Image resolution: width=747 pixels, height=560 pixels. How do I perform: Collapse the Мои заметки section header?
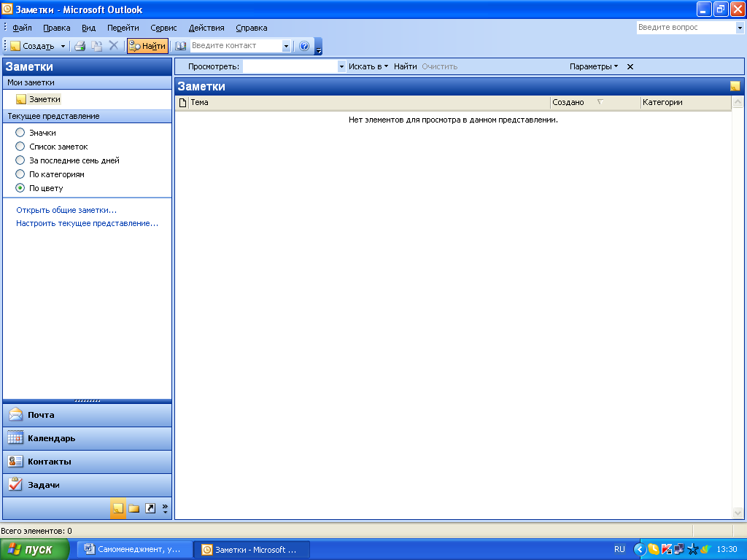[88, 82]
